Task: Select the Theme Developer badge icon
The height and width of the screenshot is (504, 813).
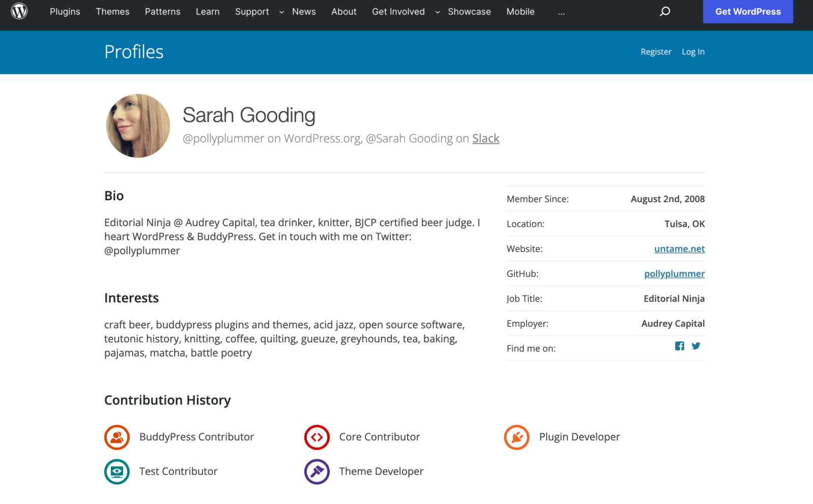Action: [317, 471]
